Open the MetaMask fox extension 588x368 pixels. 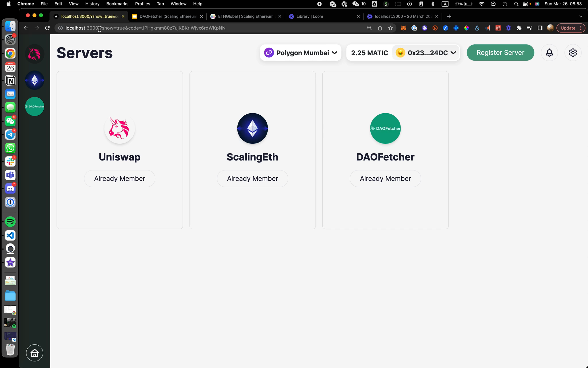coord(403,28)
